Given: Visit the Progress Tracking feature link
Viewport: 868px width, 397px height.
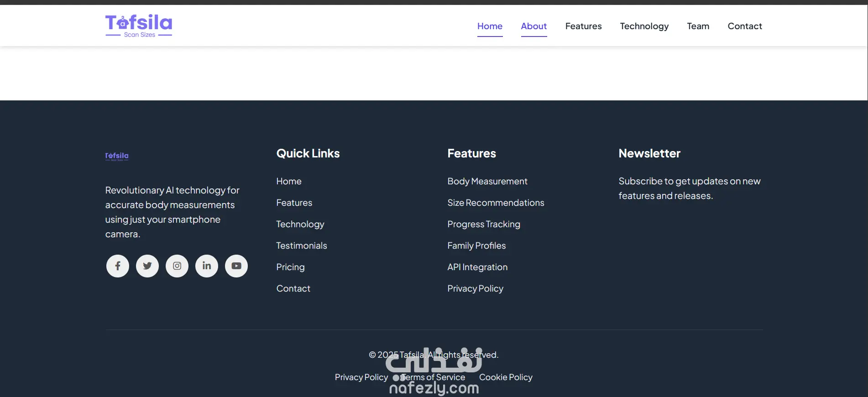Looking at the screenshot, I should click(x=484, y=224).
